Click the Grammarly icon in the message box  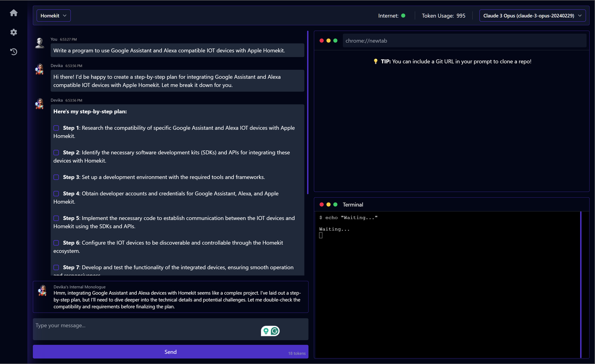click(274, 331)
